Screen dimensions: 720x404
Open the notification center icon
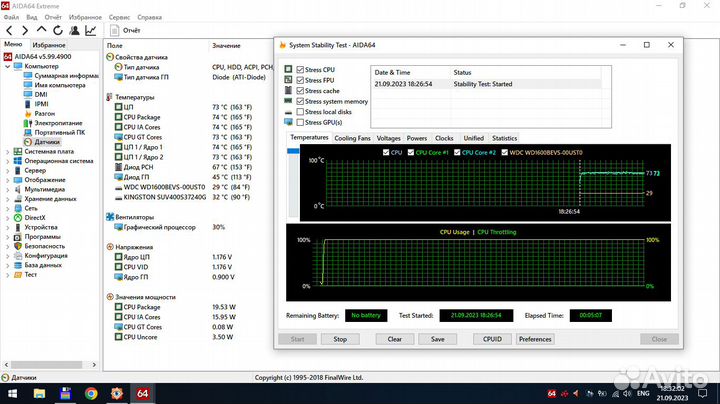pos(703,393)
